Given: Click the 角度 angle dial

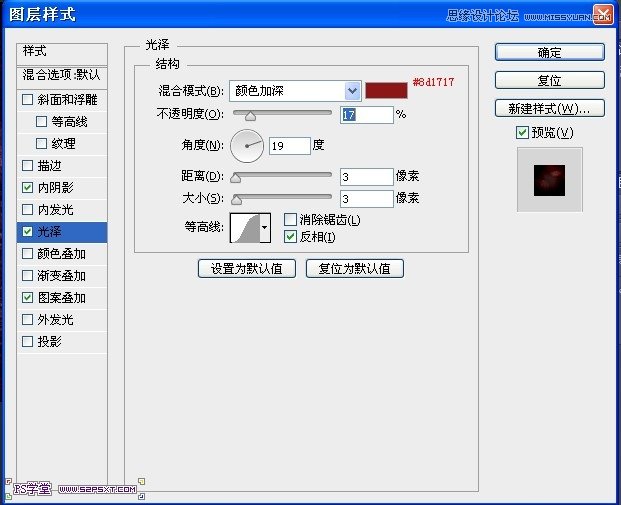Looking at the screenshot, I should click(247, 146).
